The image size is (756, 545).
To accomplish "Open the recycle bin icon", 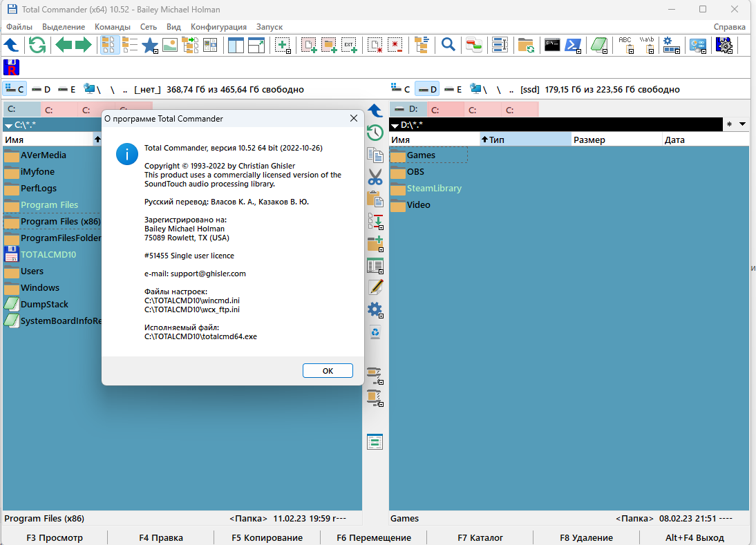I will [375, 332].
